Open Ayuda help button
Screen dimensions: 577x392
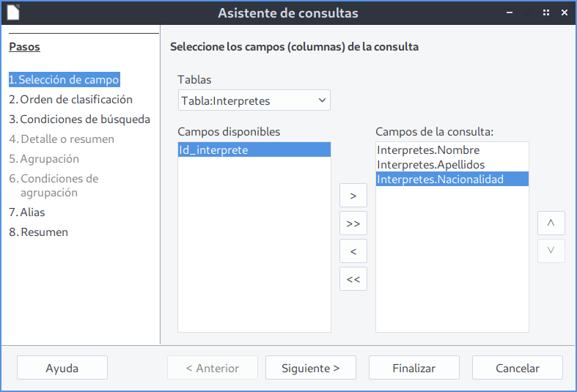pos(62,369)
